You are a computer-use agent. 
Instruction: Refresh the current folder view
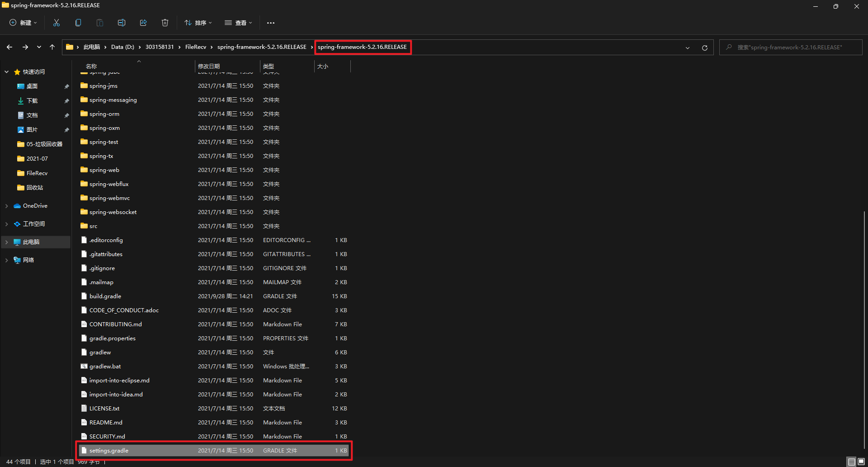click(704, 48)
